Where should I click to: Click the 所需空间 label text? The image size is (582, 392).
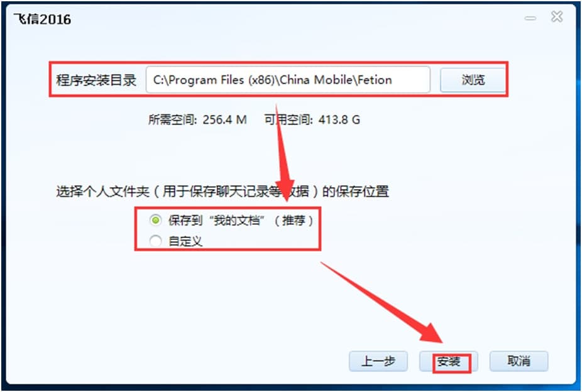pyautogui.click(x=172, y=120)
